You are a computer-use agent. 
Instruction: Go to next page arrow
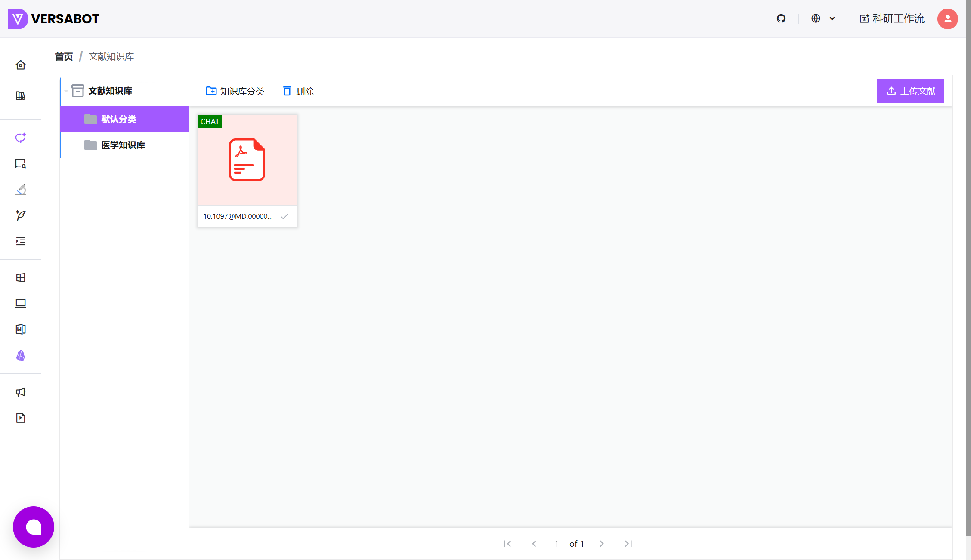click(x=602, y=544)
